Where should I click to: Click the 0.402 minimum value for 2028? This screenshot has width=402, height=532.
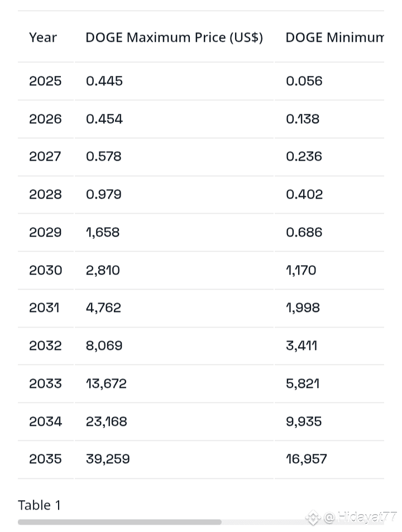[x=304, y=194]
